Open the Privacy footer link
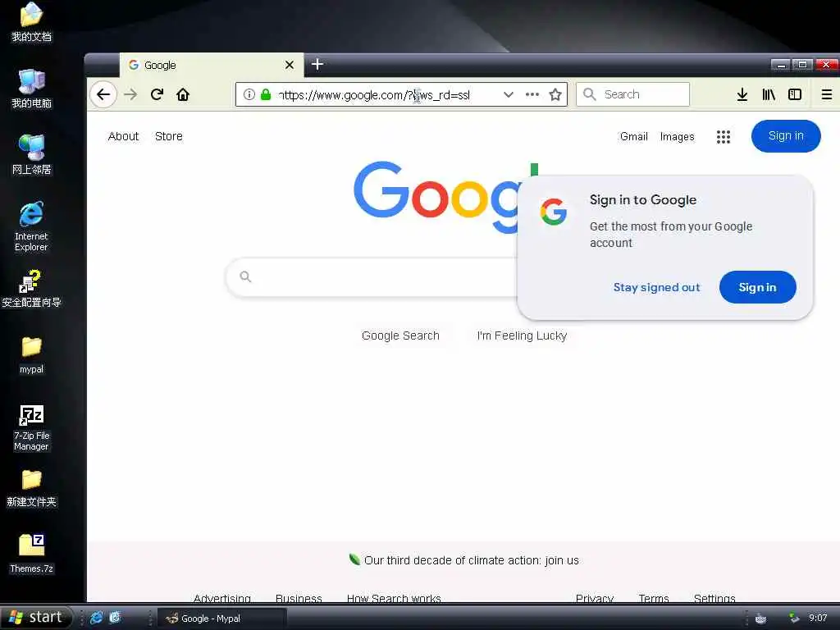840x630 pixels. pos(595,598)
